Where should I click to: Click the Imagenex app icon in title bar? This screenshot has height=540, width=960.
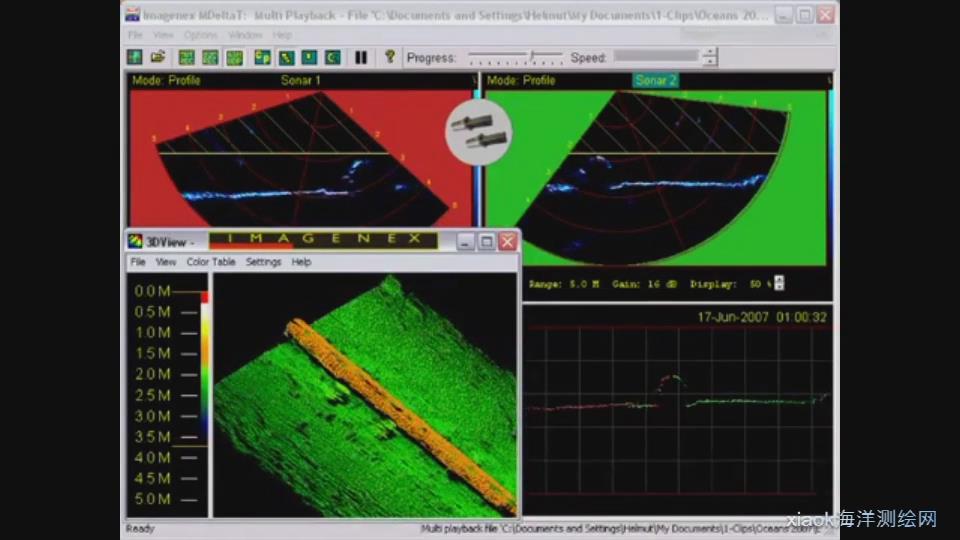[132, 15]
